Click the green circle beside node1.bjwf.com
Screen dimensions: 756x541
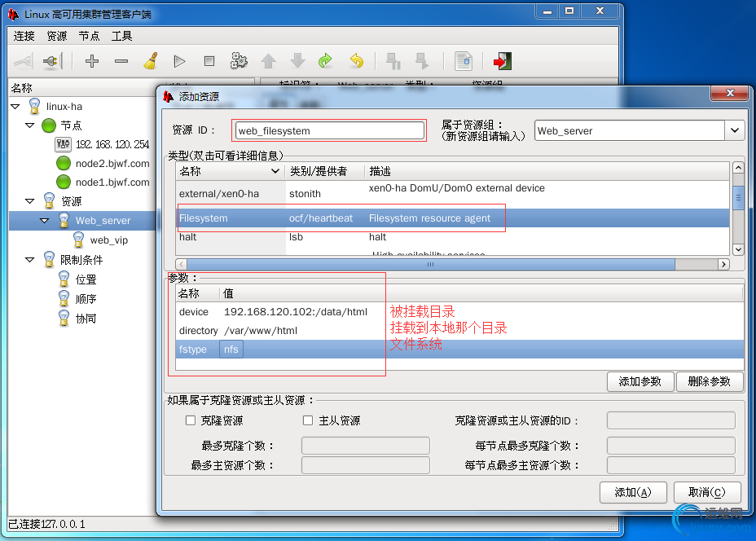pos(64,183)
